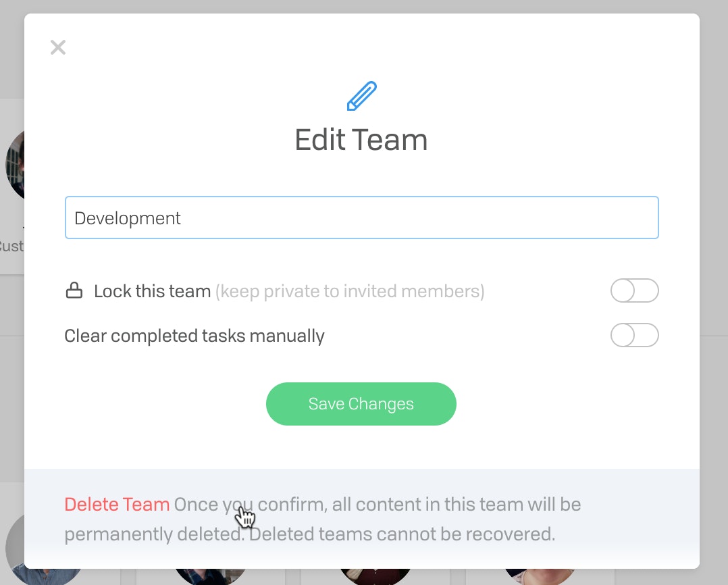Click the keep private to invited members hint
Image resolution: width=728 pixels, height=585 pixels.
tap(350, 292)
